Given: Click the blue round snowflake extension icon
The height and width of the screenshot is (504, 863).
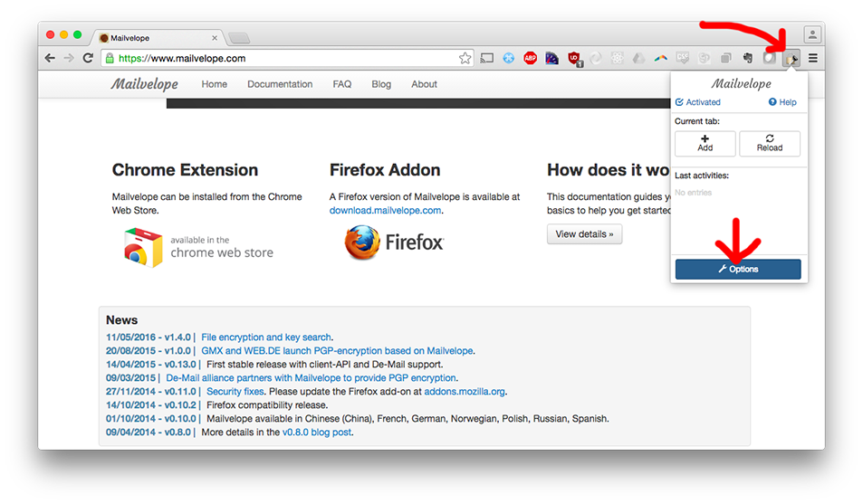Looking at the screenshot, I should pyautogui.click(x=509, y=58).
